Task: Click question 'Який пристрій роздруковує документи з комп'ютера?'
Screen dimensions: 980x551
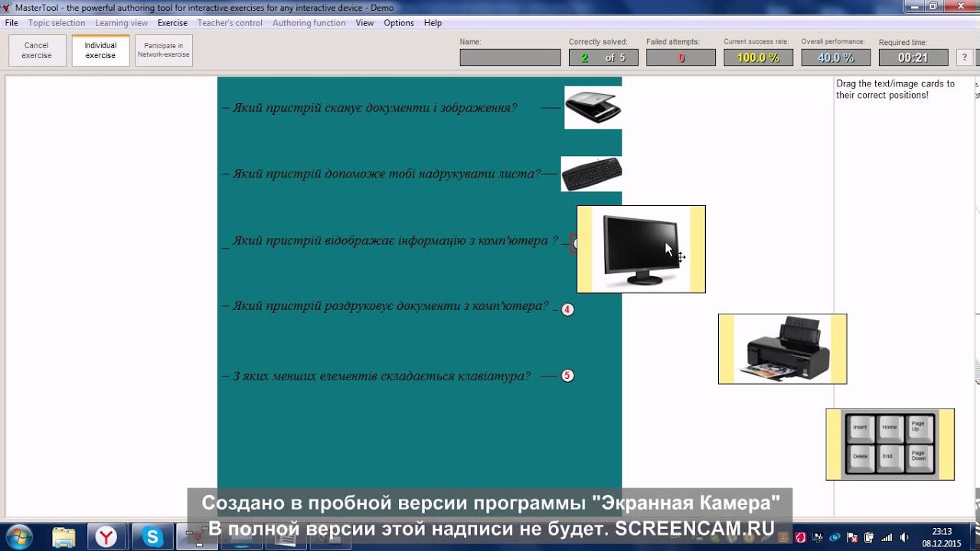Action: click(x=390, y=306)
